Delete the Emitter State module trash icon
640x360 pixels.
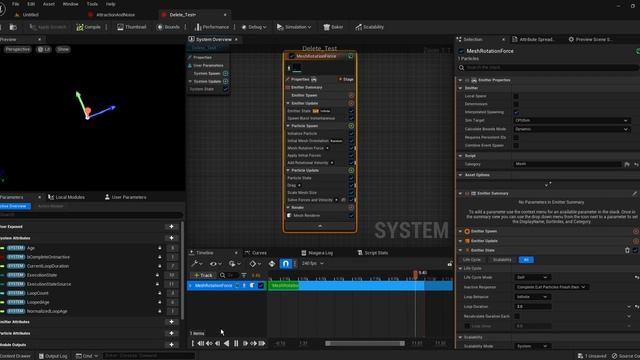pyautogui.click(x=627, y=250)
